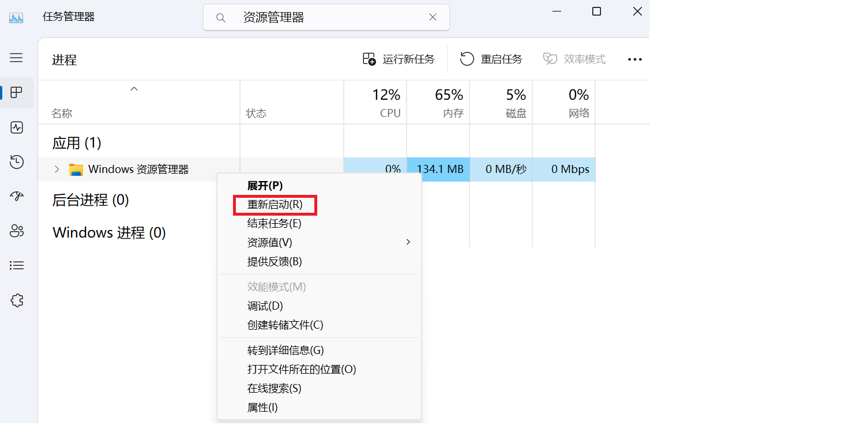Click the 进程 page title

click(64, 60)
